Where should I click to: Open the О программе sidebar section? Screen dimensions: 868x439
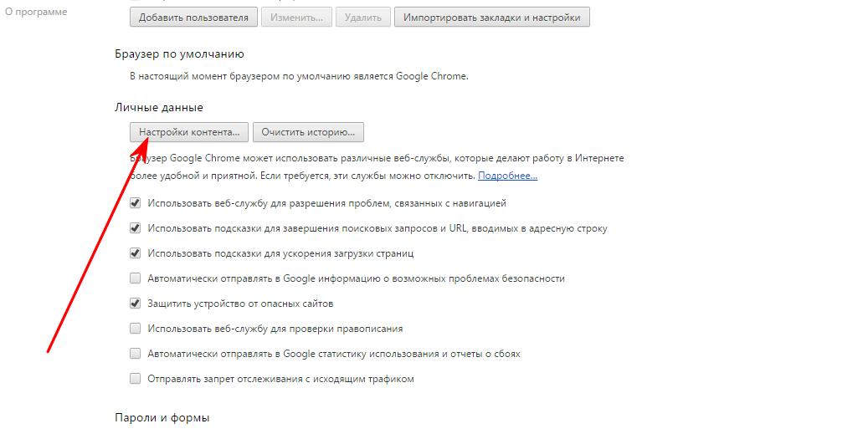36,12
